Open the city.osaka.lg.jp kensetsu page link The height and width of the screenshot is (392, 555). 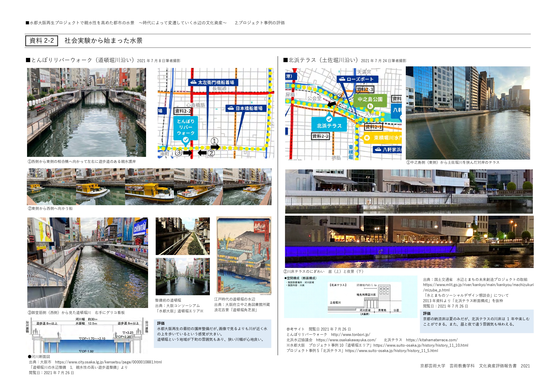(x=108, y=362)
